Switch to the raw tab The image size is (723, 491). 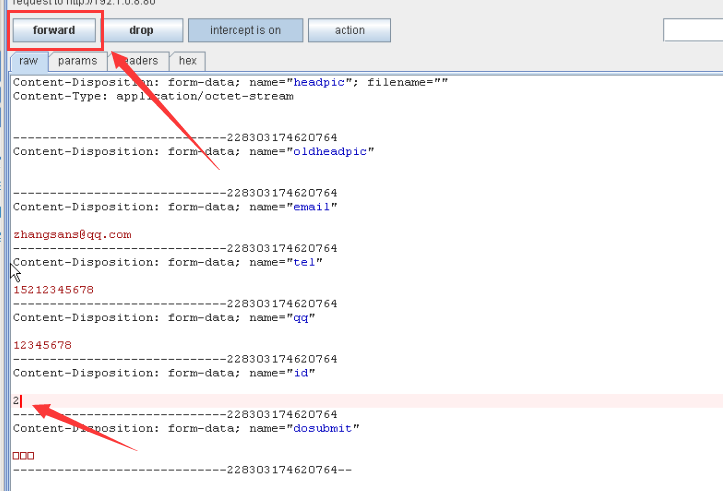click(x=29, y=61)
